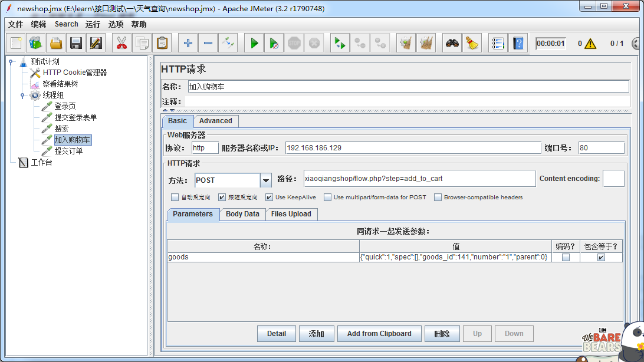Click the Open file folder icon
Screen dimensions: 644x362
click(x=56, y=43)
